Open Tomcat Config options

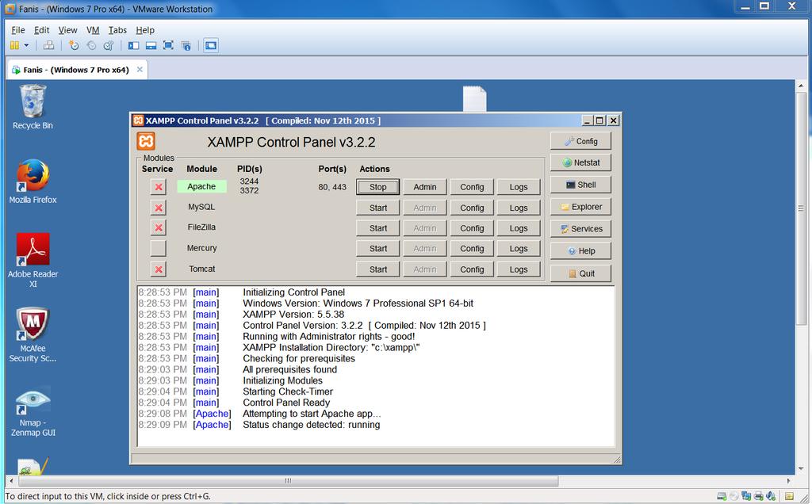click(x=472, y=269)
